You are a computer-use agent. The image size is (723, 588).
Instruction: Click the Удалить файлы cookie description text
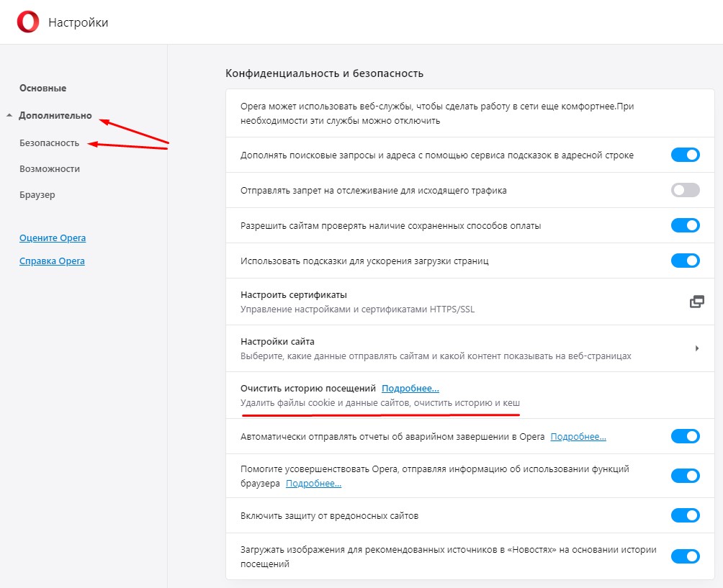(380, 403)
